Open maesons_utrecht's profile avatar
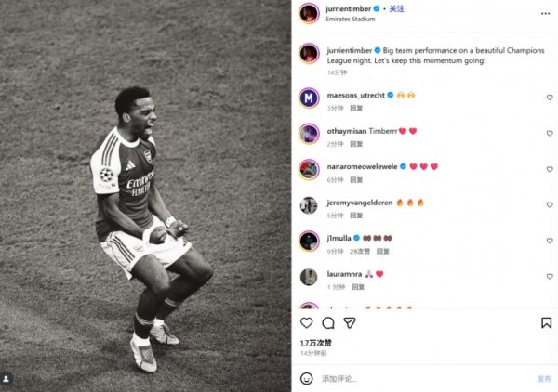 [x=309, y=97]
